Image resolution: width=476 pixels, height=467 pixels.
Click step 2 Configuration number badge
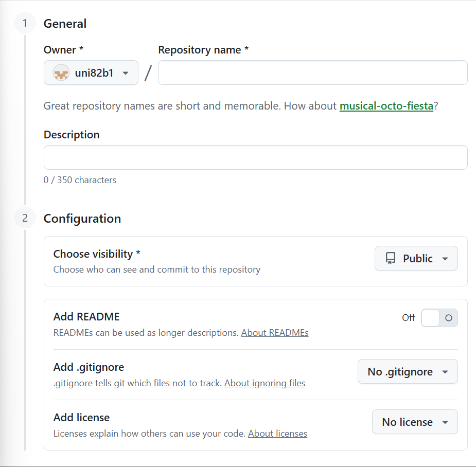tap(25, 218)
